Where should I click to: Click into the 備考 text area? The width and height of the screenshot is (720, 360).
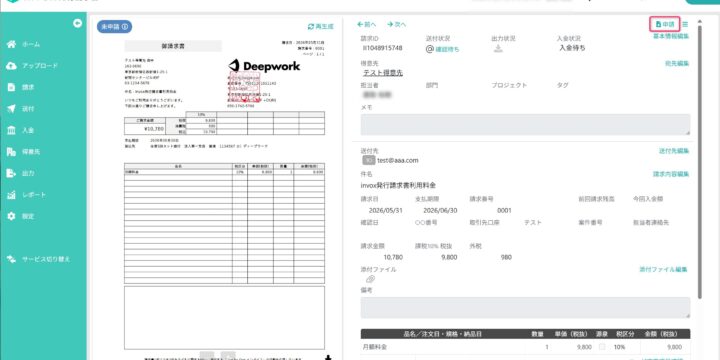point(525,308)
